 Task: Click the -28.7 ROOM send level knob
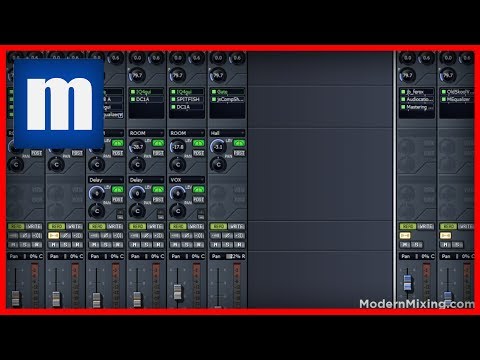[x=137, y=147]
